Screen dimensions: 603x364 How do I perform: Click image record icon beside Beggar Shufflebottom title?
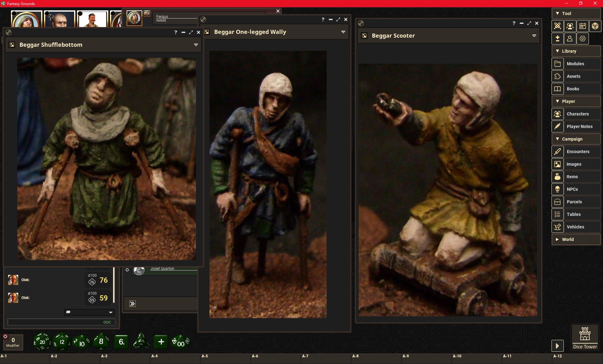(x=12, y=45)
